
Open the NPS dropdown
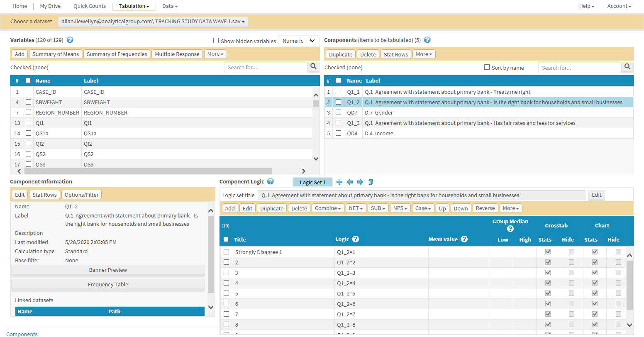click(x=400, y=208)
